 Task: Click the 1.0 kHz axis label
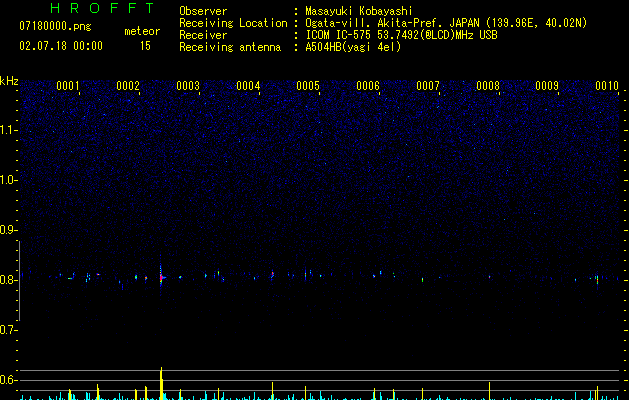(8, 180)
